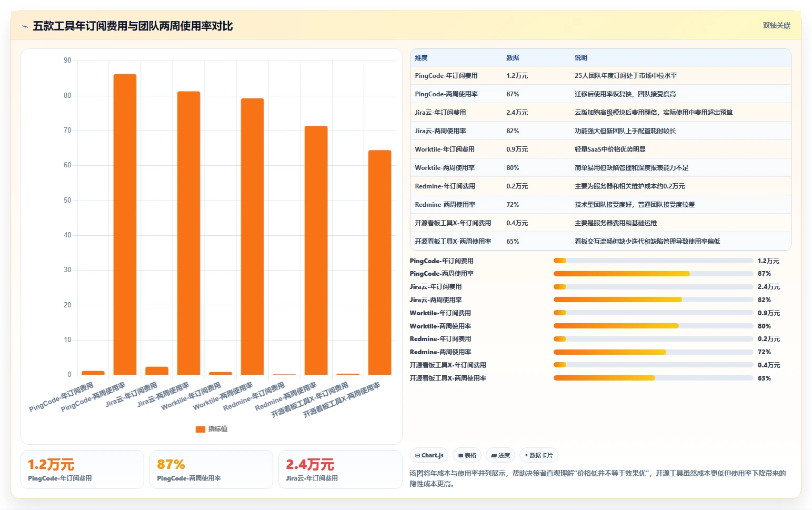Click the 数据卡片 chip
The image size is (812, 510).
click(539, 455)
